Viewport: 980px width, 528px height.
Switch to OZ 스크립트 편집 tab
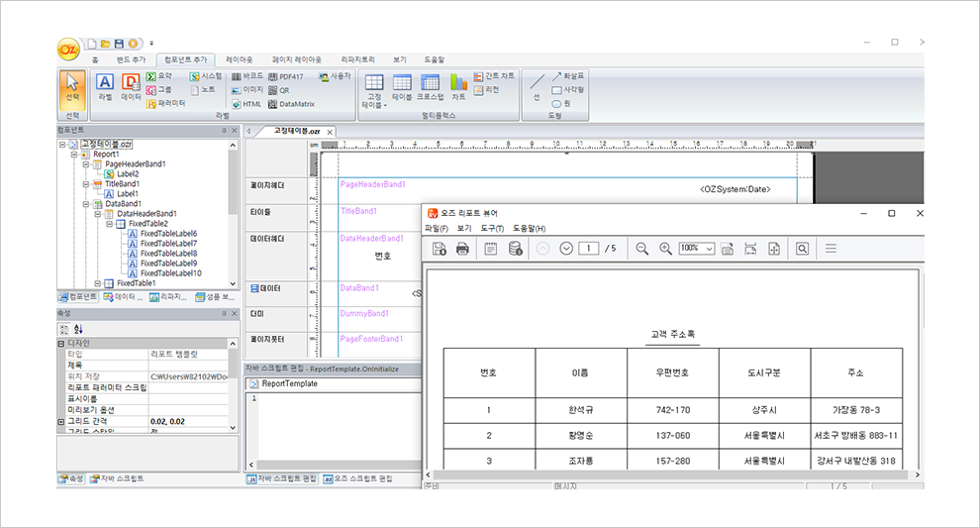pyautogui.click(x=358, y=478)
